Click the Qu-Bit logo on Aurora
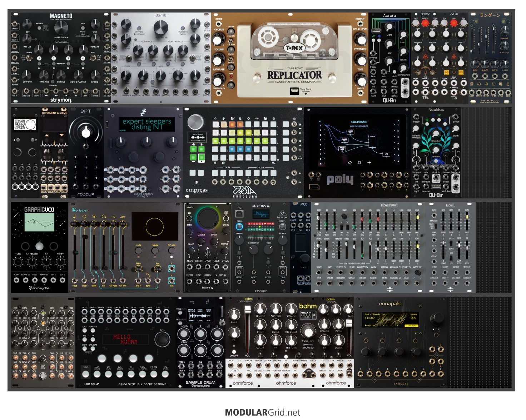This screenshot has width=526, height=420. (x=389, y=100)
